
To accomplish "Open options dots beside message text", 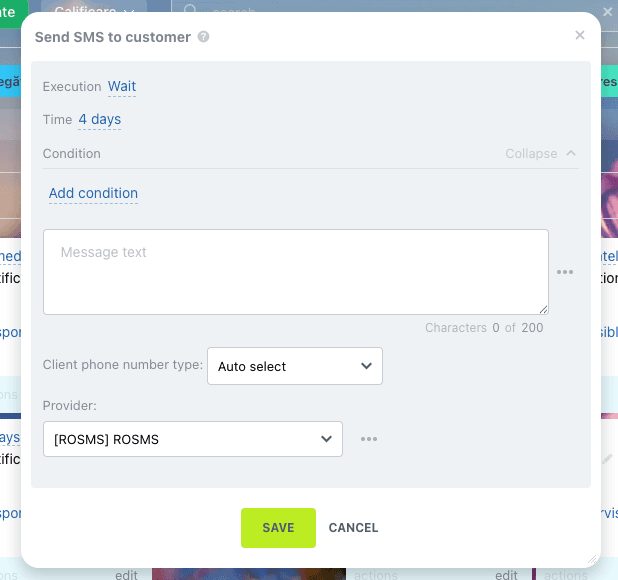I will pos(565,272).
